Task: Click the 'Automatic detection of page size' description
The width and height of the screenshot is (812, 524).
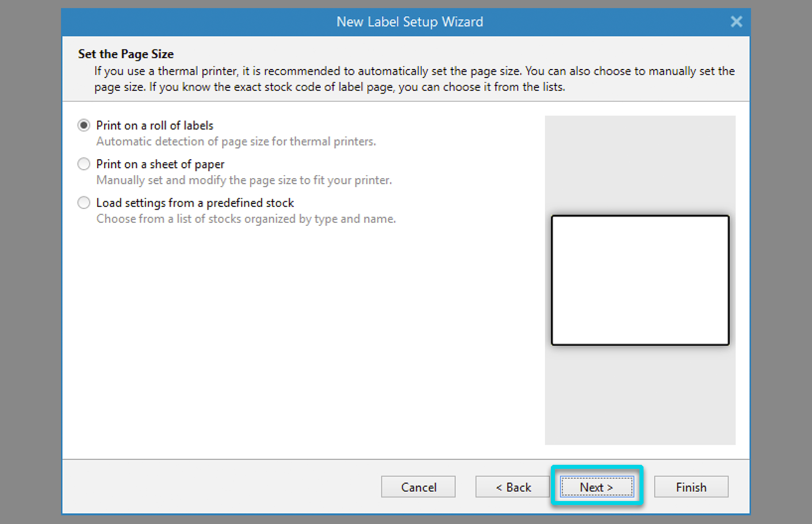Action: (x=236, y=141)
